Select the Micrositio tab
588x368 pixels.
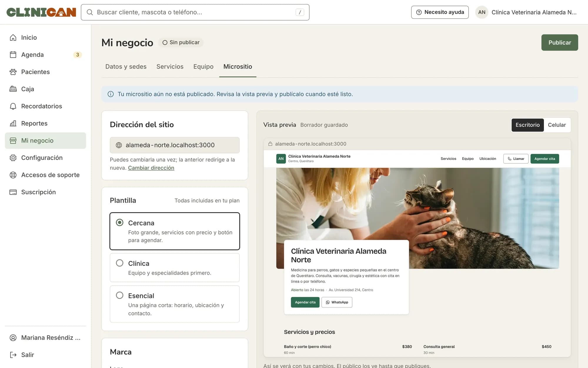238,67
